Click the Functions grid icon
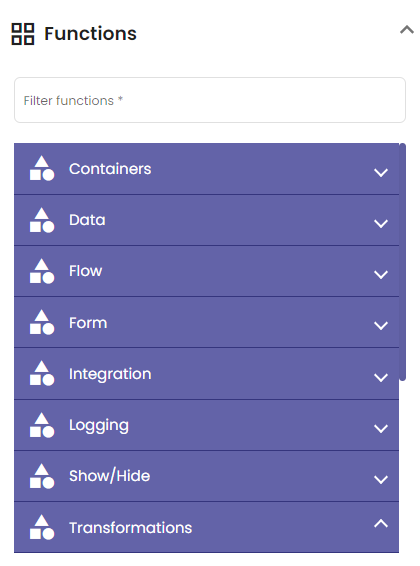Image resolution: width=420 pixels, height=566 pixels. pyautogui.click(x=23, y=34)
